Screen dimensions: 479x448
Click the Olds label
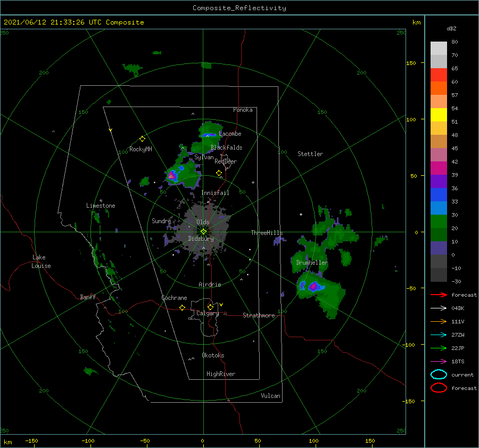[x=203, y=222]
